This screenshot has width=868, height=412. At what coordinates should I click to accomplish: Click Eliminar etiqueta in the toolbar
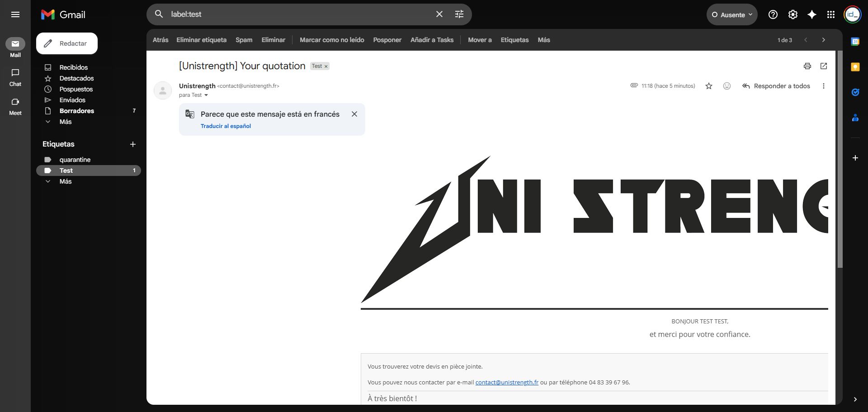pyautogui.click(x=201, y=40)
